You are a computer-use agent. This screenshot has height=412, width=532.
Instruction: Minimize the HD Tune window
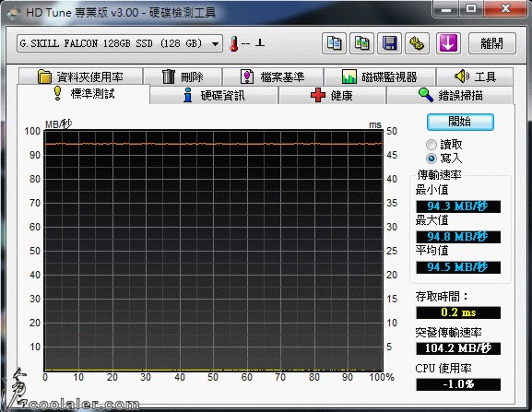(446, 9)
